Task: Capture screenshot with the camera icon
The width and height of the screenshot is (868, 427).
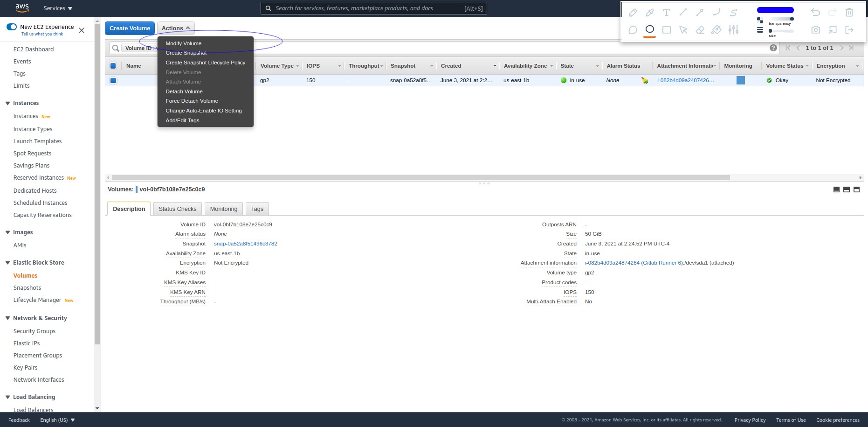Action: [815, 30]
